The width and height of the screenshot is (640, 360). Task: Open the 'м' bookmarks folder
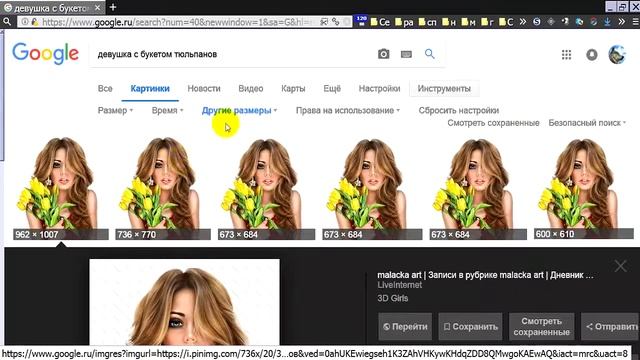pyautogui.click(x=468, y=22)
